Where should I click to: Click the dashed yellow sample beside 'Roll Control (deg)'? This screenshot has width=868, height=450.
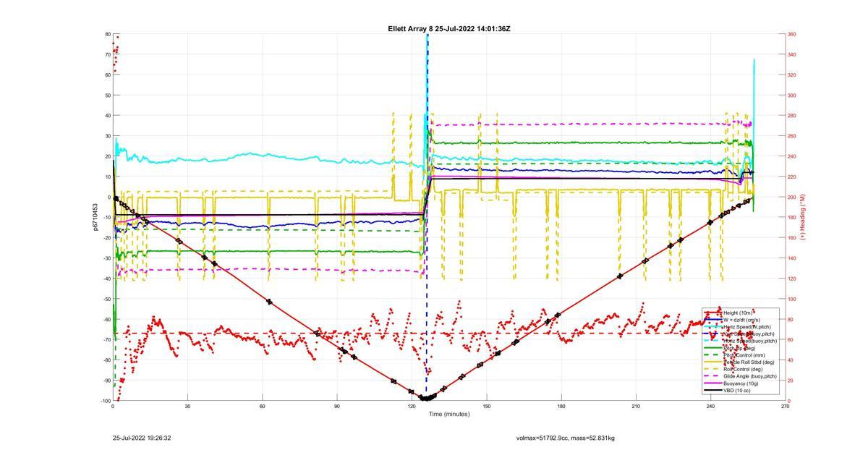713,369
